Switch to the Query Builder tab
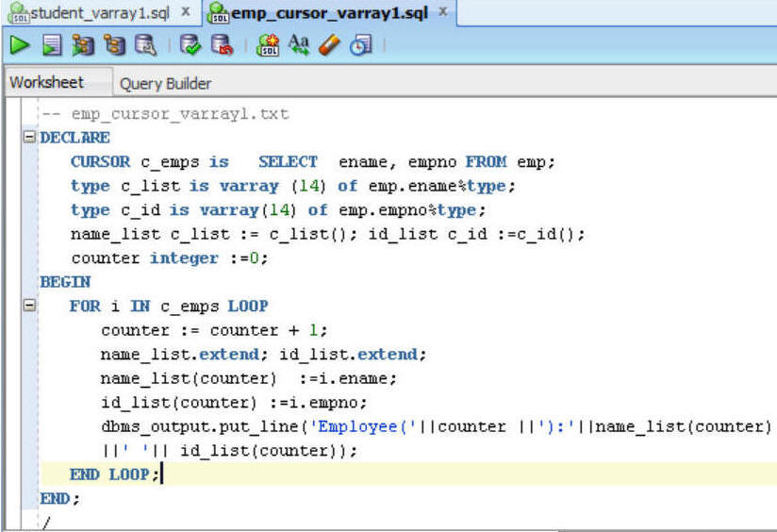 166,84
